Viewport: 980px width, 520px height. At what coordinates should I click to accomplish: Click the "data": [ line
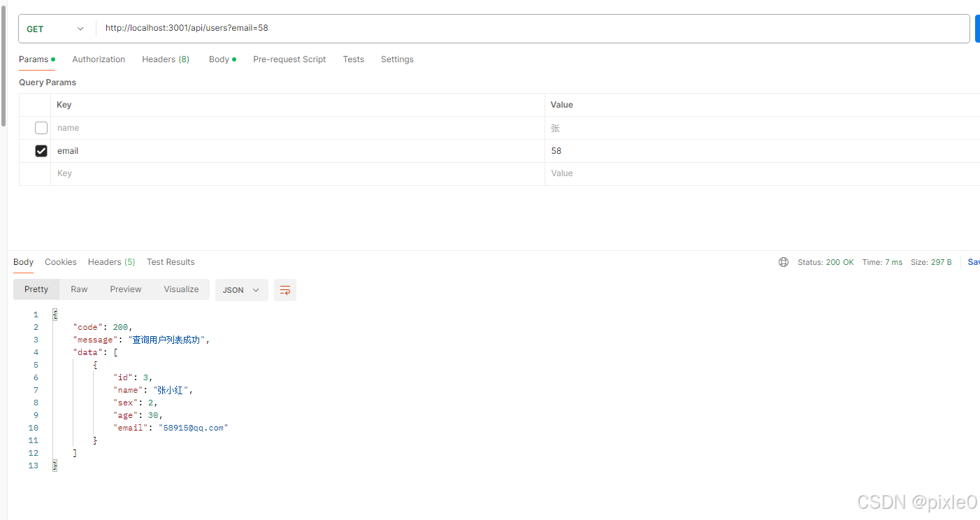tap(95, 352)
